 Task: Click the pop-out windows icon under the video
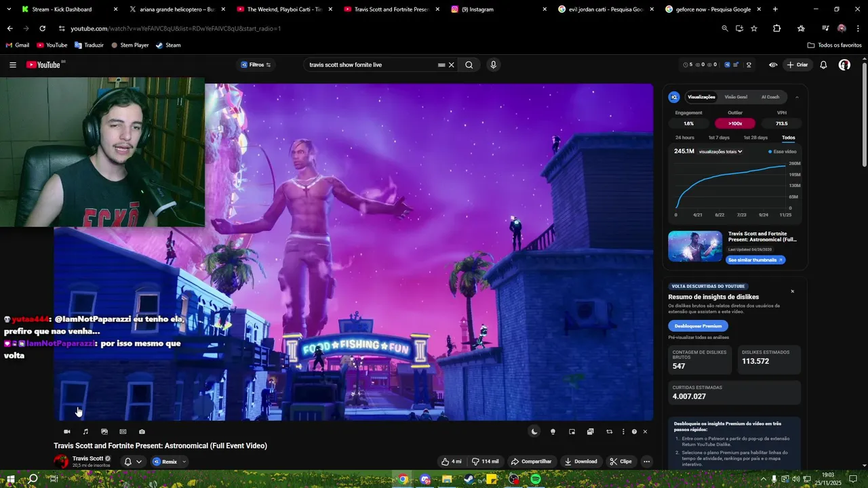click(x=590, y=432)
